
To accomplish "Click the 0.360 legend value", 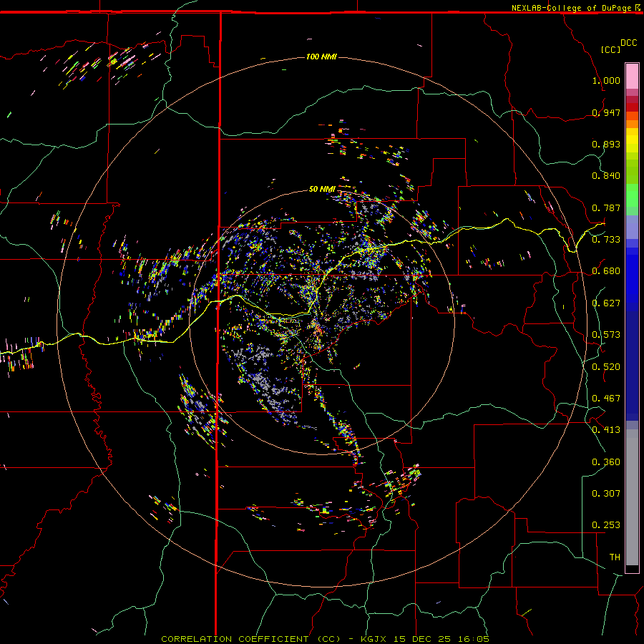I will click(x=606, y=462).
